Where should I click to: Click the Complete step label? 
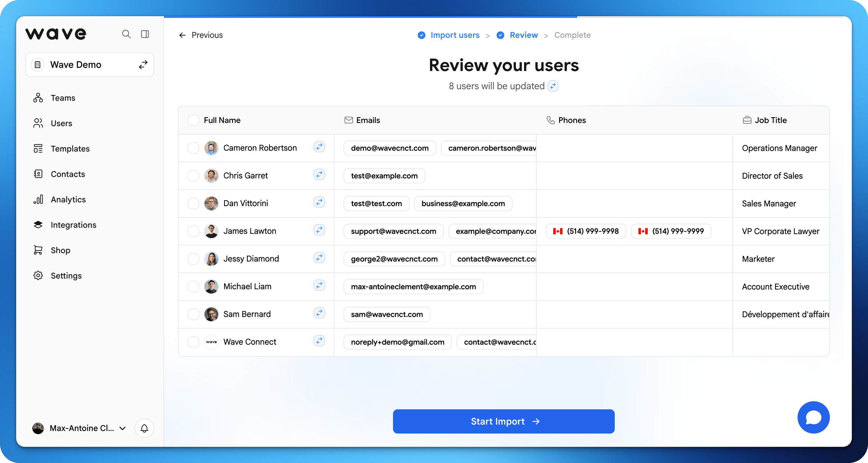click(572, 35)
